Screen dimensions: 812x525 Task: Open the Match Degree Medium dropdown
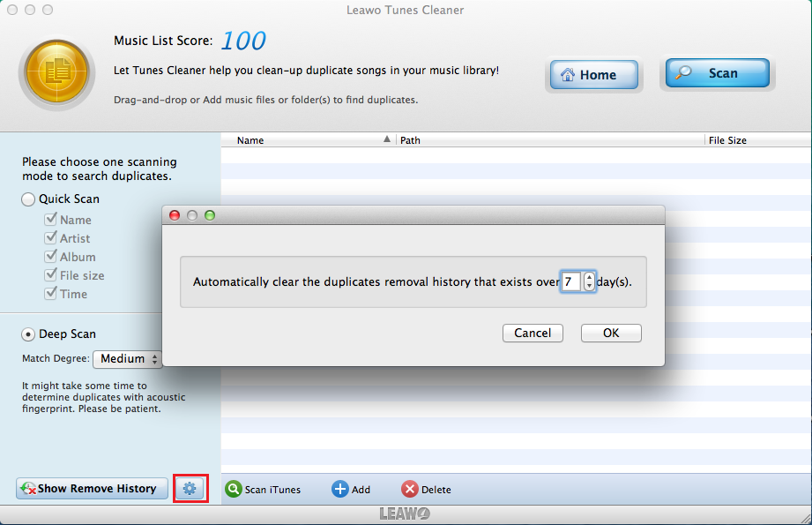[x=128, y=359]
